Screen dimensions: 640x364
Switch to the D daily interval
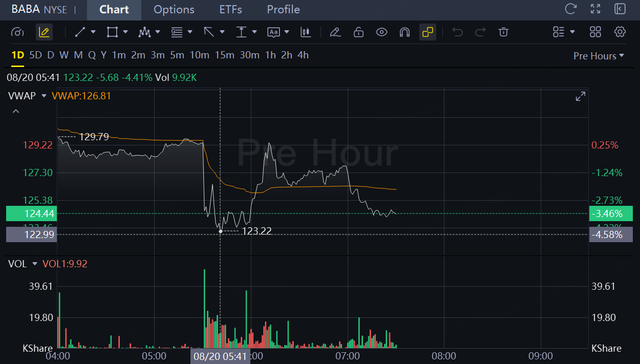tap(51, 55)
